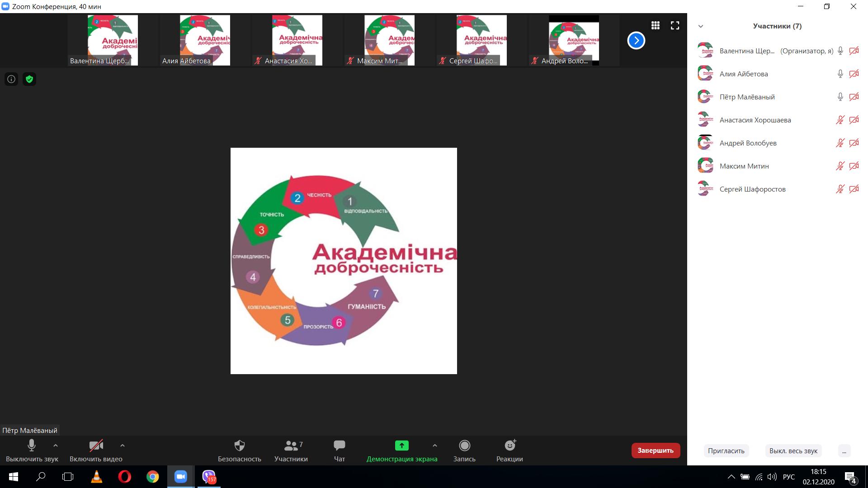868x488 pixels.
Task: Switch to gallery grid view
Action: pos(656,26)
